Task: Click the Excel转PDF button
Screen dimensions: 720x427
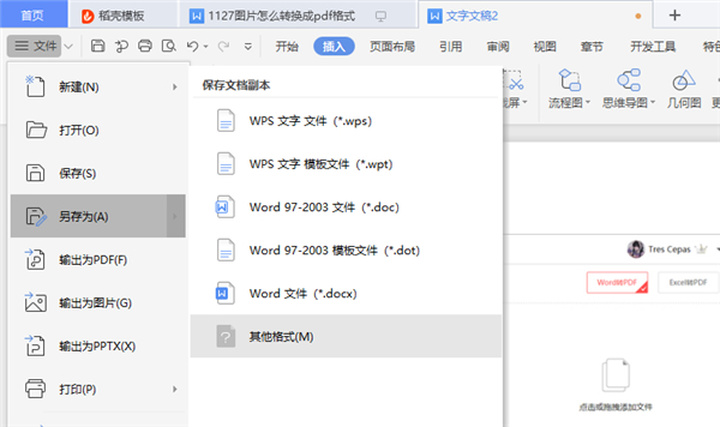Action: (688, 282)
